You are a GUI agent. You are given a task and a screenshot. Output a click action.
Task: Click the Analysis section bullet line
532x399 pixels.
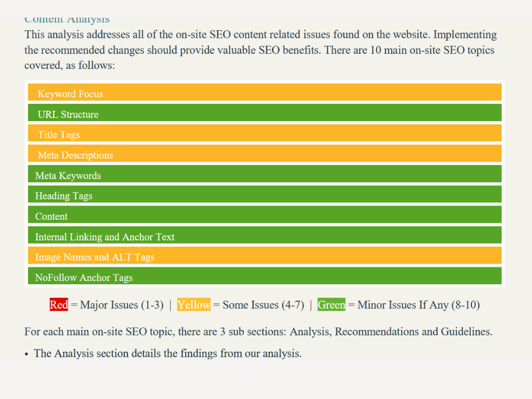click(168, 354)
